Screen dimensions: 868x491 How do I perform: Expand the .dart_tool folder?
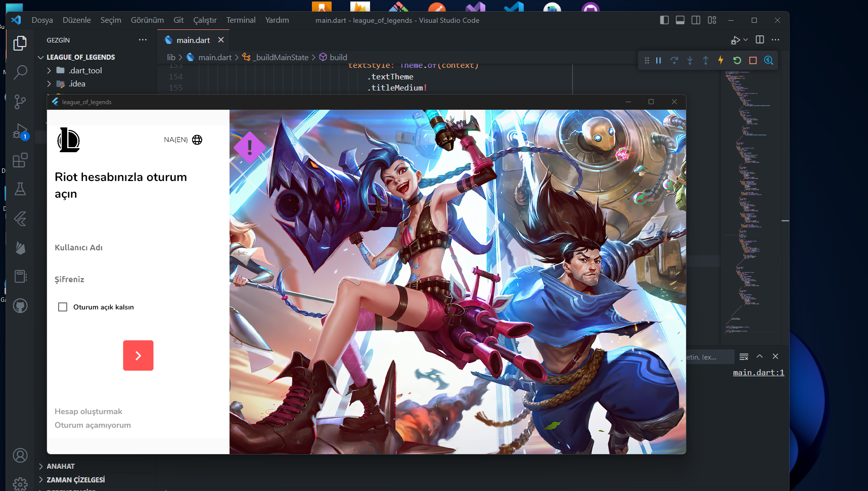[49, 70]
